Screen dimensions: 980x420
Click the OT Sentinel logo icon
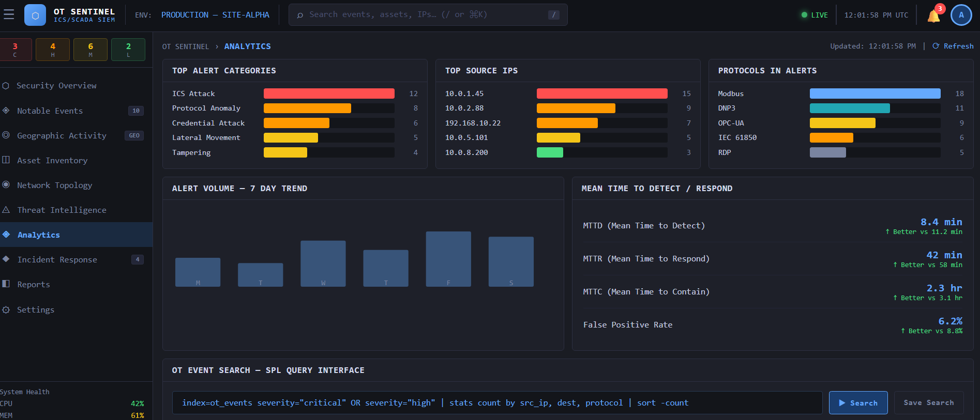[35, 15]
